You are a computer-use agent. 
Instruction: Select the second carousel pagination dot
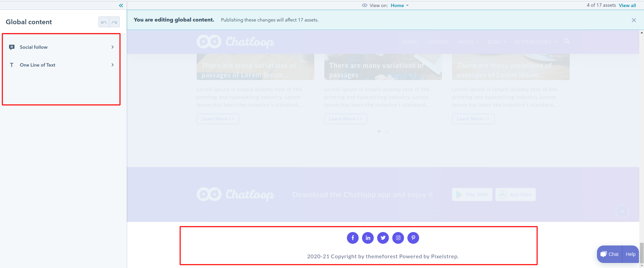[387, 131]
